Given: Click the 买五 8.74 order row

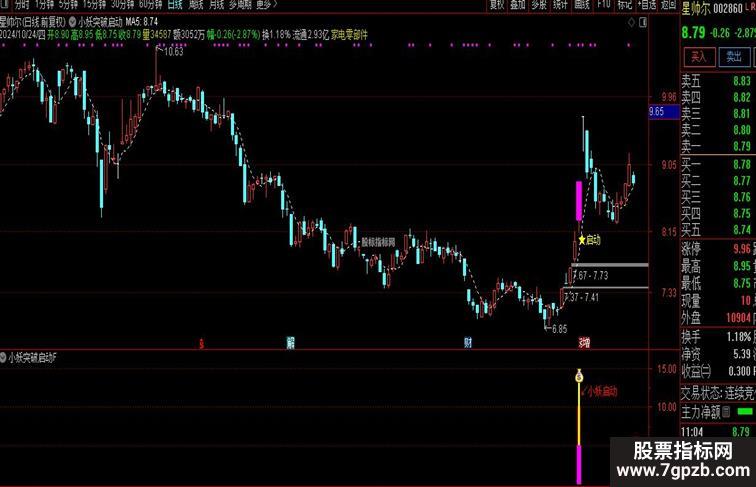Looking at the screenshot, I should 718,230.
